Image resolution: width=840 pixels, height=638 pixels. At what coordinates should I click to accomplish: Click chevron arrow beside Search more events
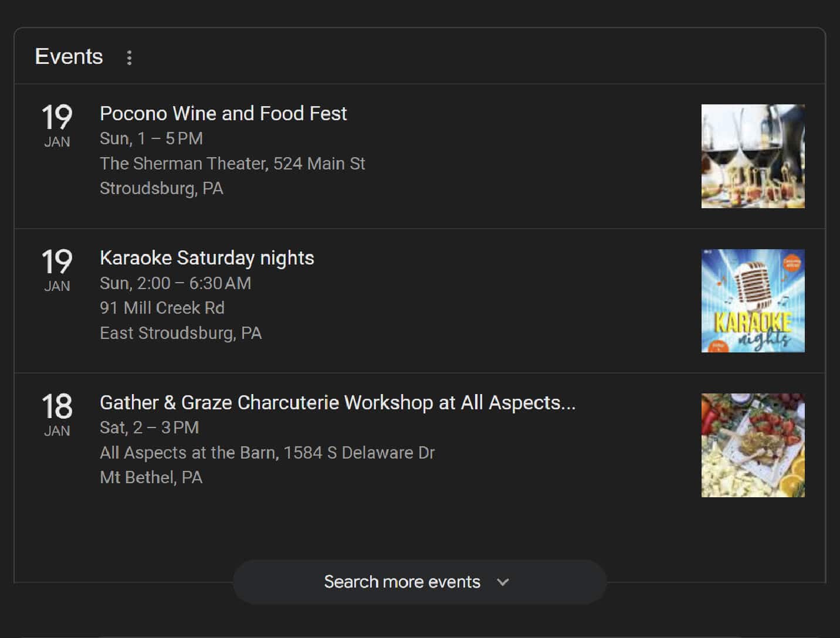[503, 582]
